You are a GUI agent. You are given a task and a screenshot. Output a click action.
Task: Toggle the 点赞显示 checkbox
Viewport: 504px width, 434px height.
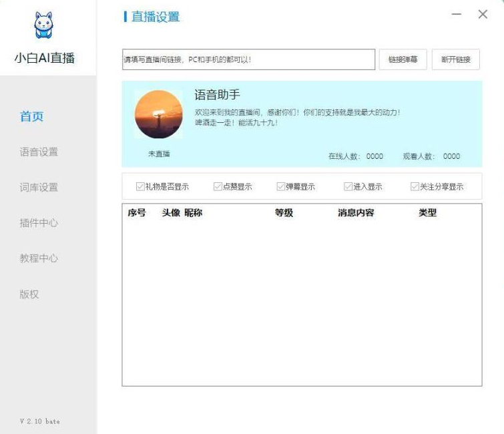point(218,186)
